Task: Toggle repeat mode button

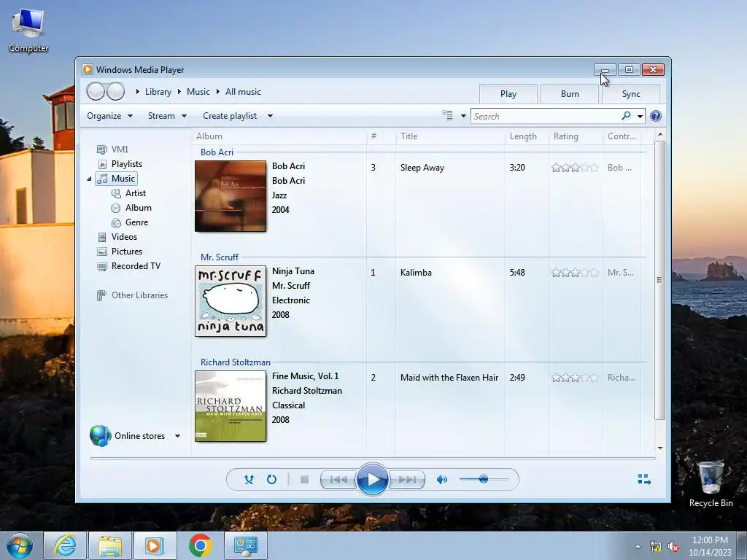Action: pyautogui.click(x=271, y=480)
